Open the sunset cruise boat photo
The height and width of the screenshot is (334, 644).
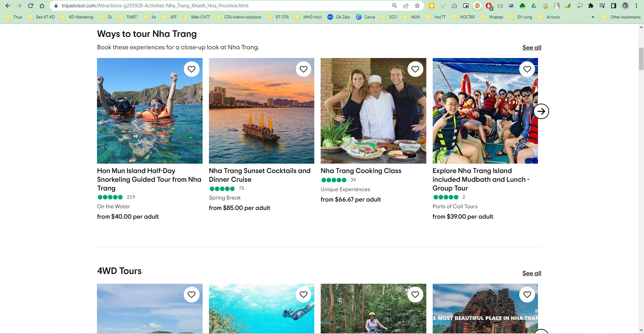pyautogui.click(x=262, y=111)
